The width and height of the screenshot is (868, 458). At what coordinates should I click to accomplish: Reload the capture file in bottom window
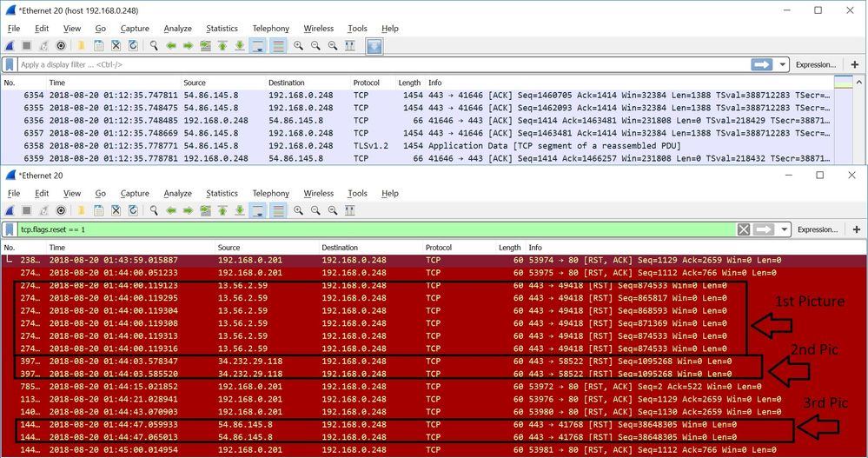coord(134,210)
